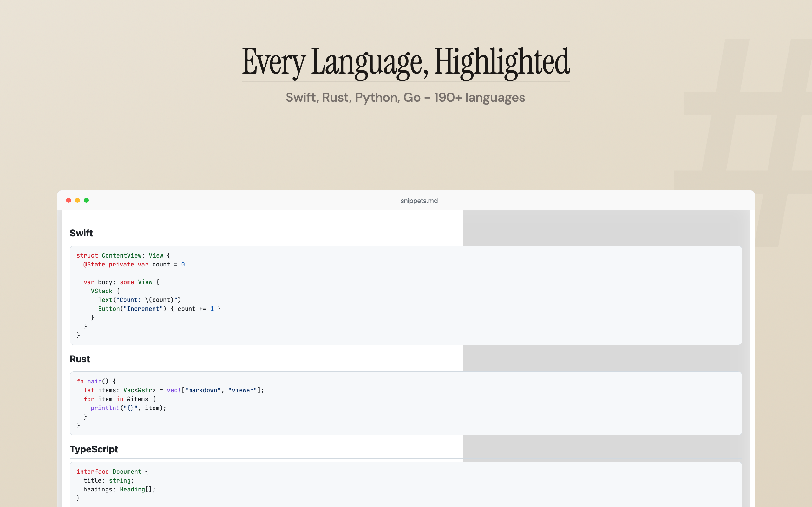Close the snippets.md window with red button

coord(69,200)
